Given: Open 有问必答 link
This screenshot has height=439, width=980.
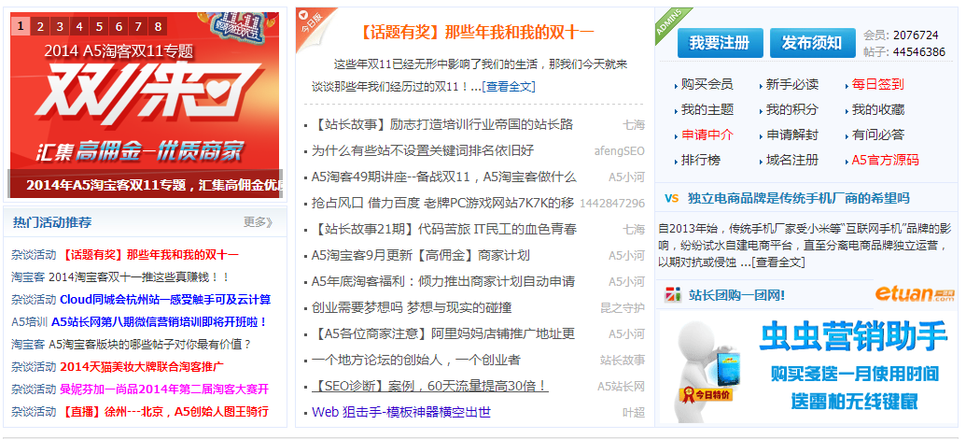Looking at the screenshot, I should (877, 135).
